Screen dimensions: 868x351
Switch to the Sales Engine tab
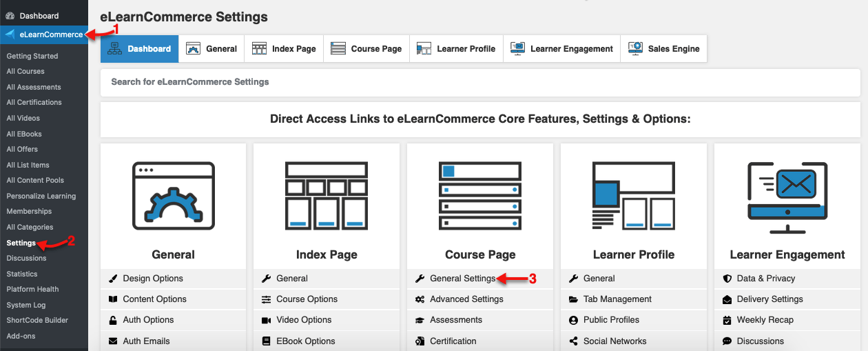[x=664, y=49]
